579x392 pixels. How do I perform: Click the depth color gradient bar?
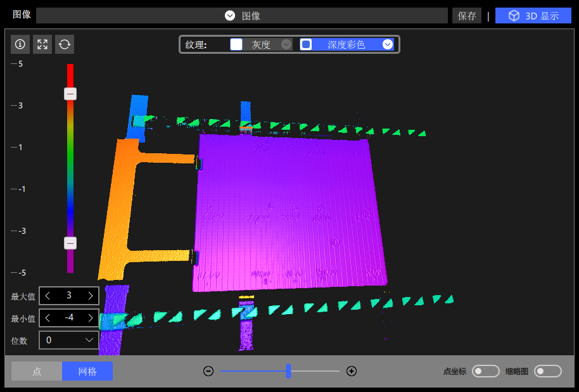tap(70, 168)
